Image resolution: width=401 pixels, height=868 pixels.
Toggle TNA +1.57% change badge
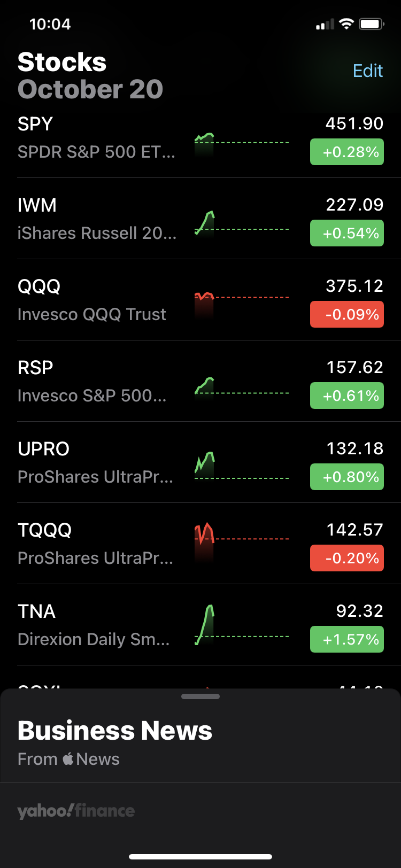[347, 639]
